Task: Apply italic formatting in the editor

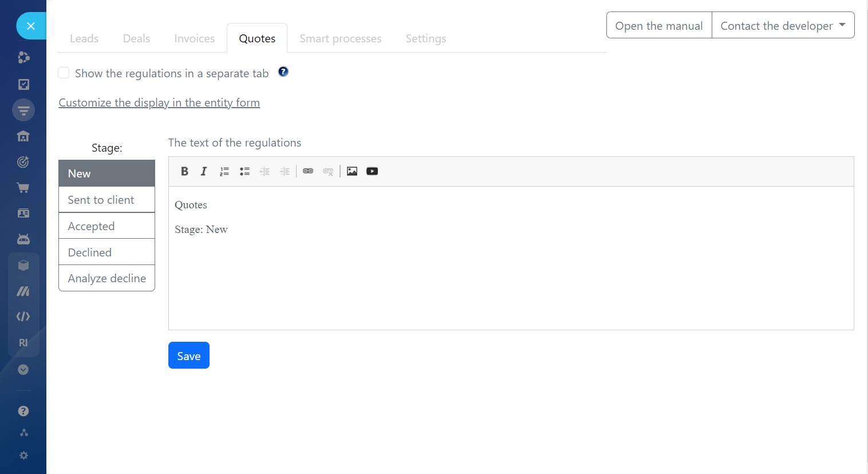Action: click(204, 171)
